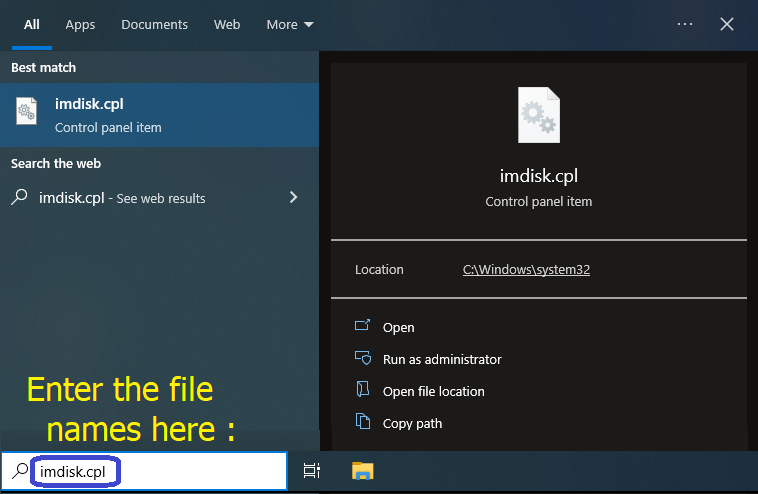Open File Explorer from the taskbar
The image size is (758, 494).
coord(363,471)
